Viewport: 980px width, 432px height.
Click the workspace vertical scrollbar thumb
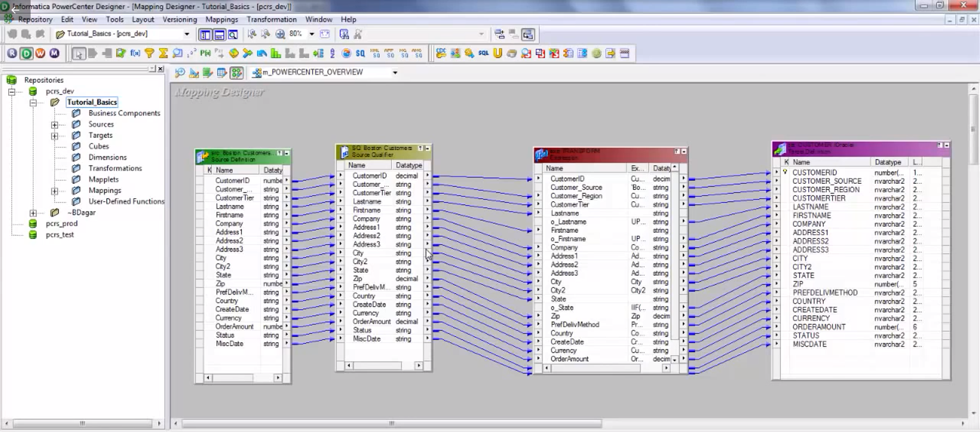(x=973, y=128)
